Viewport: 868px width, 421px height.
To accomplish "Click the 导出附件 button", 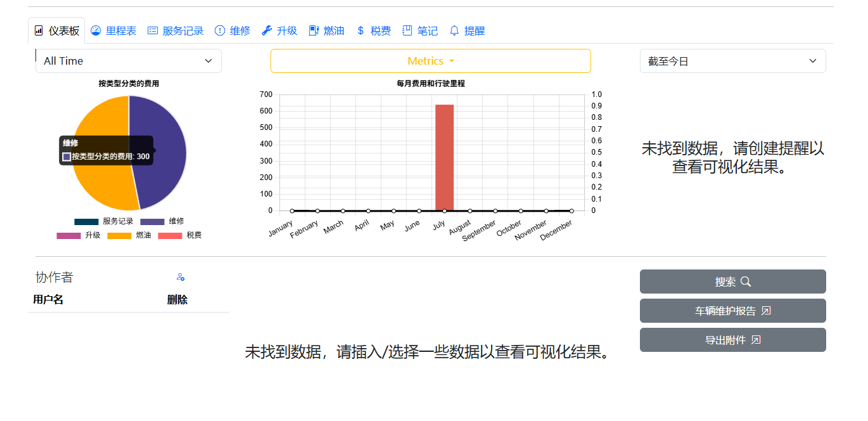I will [733, 340].
